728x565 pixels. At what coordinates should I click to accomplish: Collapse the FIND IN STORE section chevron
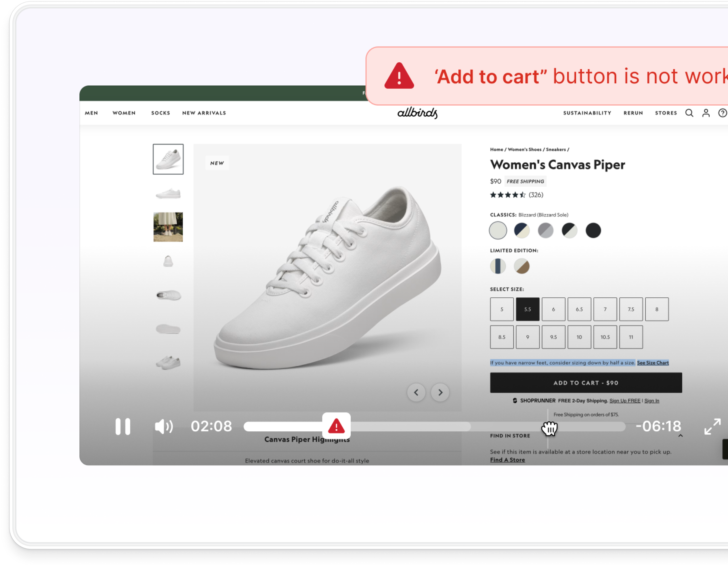pyautogui.click(x=681, y=436)
